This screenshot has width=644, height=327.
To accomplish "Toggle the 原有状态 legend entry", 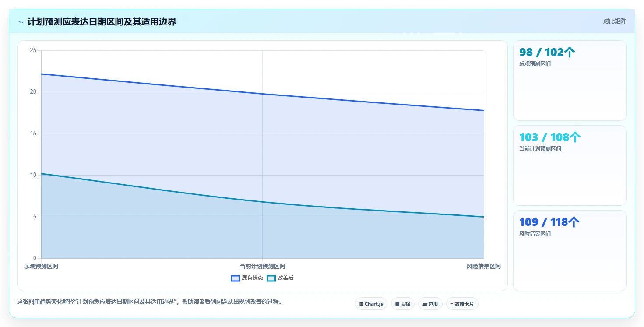I will click(247, 278).
